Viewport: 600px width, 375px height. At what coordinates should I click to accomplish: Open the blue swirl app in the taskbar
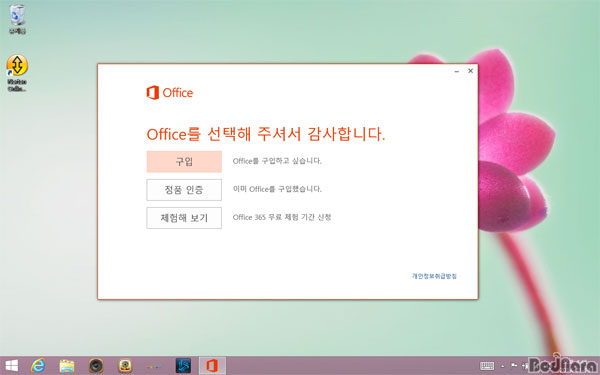point(183,366)
